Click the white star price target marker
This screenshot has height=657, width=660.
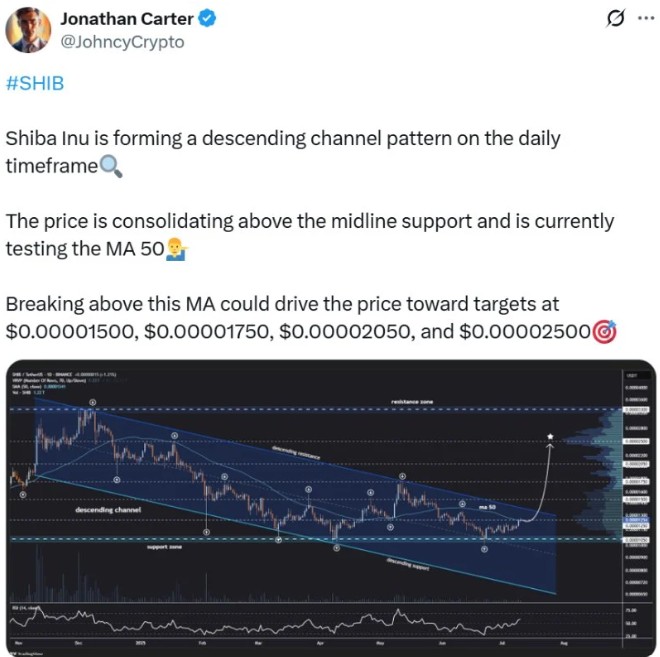(x=550, y=436)
